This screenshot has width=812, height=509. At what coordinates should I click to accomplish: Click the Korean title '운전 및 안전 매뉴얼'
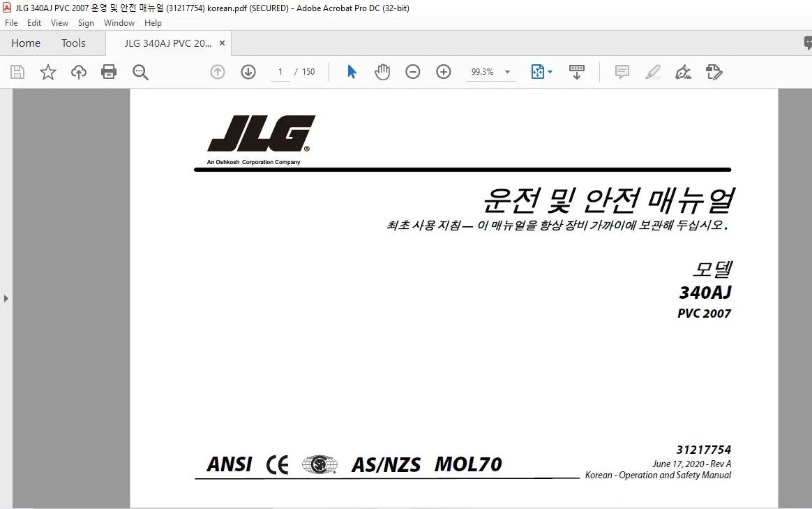(x=608, y=200)
